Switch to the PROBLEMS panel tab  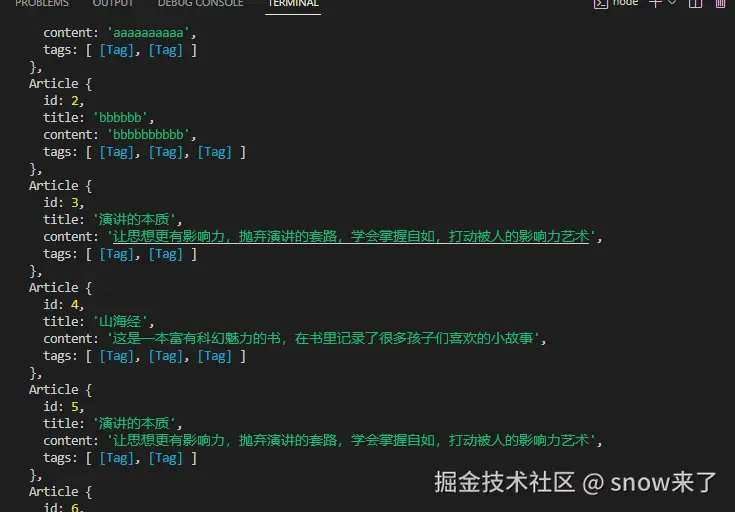click(x=42, y=3)
